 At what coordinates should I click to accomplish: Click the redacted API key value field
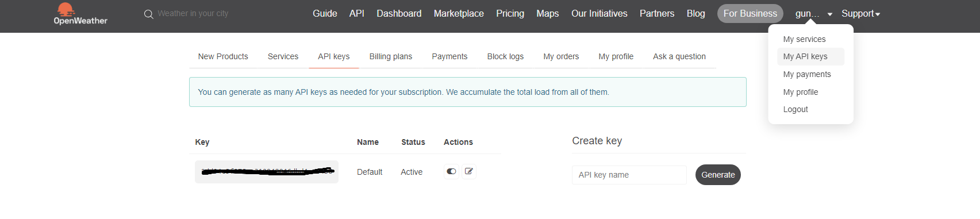[x=267, y=172]
